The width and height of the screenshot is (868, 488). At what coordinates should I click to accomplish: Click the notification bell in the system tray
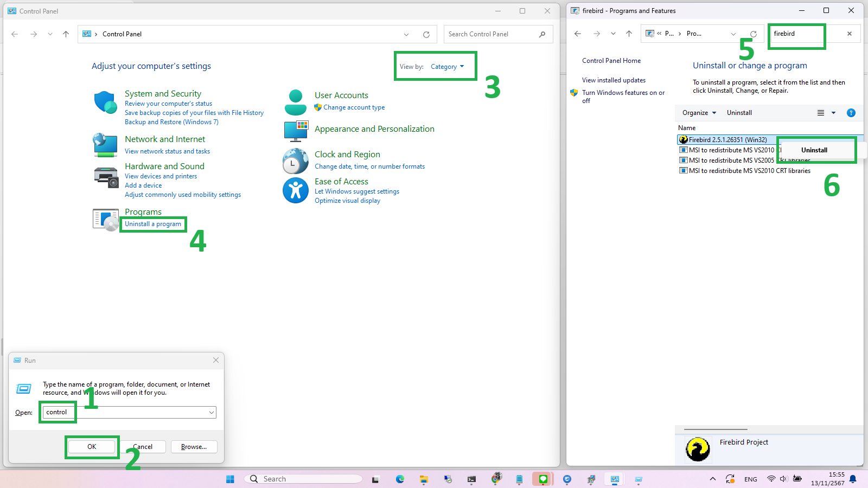[853, 479]
